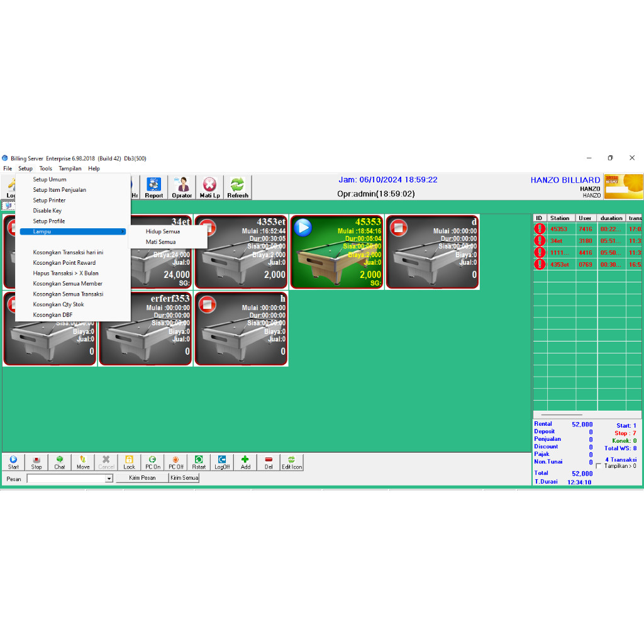Click the ID column header
644x644 pixels.
pyautogui.click(x=540, y=218)
